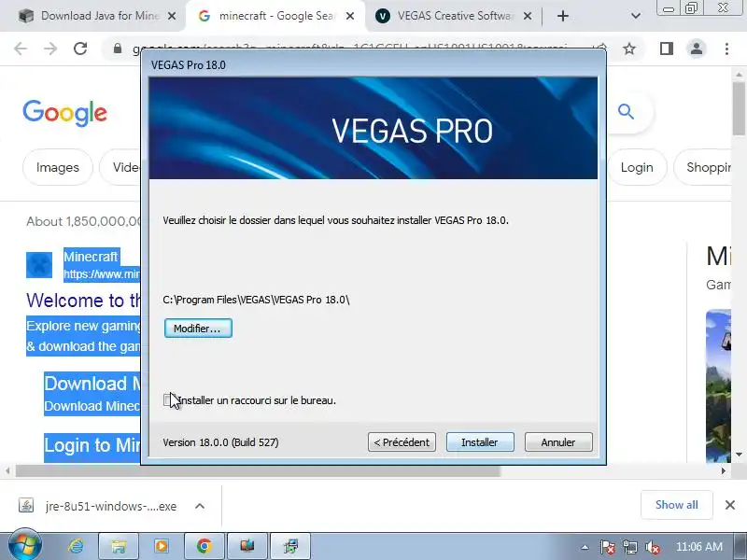Open Internet Explorer from the taskbar
747x560 pixels.
tap(77, 546)
